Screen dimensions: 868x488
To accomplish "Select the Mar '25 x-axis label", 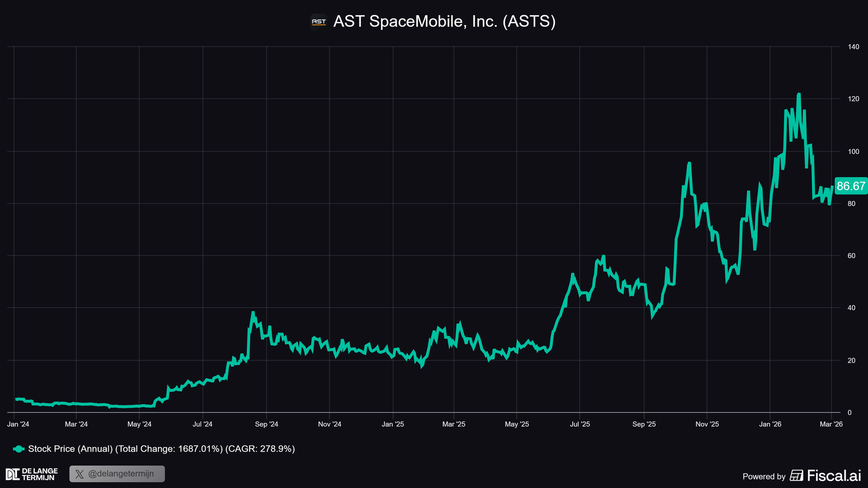I will 454,424.
